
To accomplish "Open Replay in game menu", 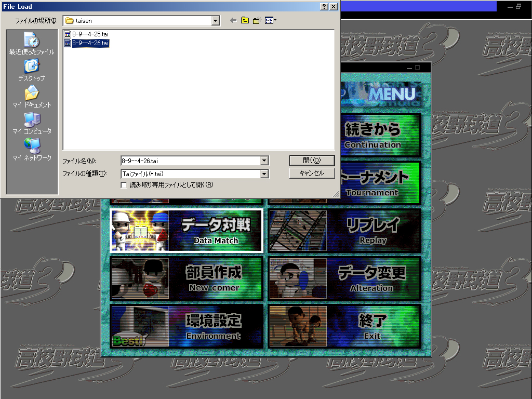I will click(x=345, y=231).
